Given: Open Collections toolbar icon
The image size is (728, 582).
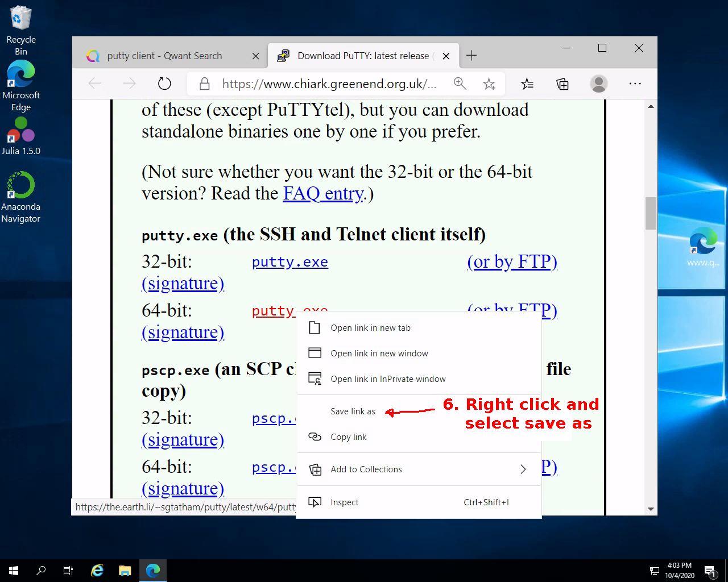Looking at the screenshot, I should 562,84.
